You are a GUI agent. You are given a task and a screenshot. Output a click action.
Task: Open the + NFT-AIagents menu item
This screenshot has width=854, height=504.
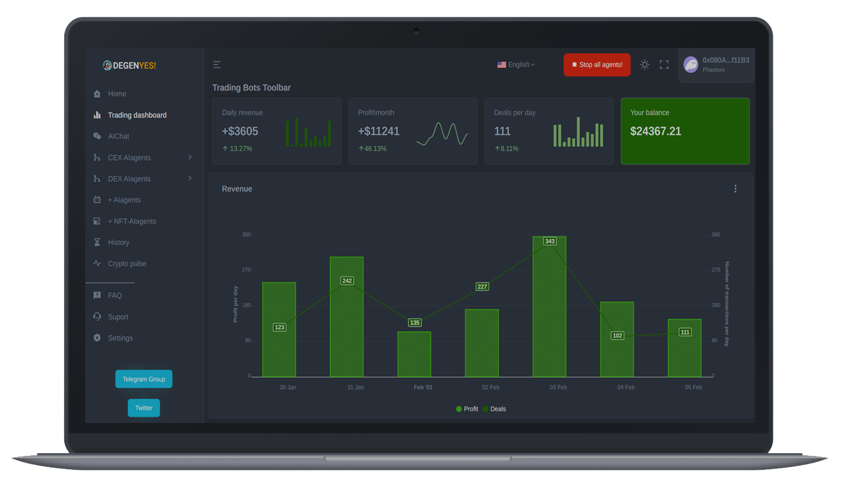pos(132,221)
